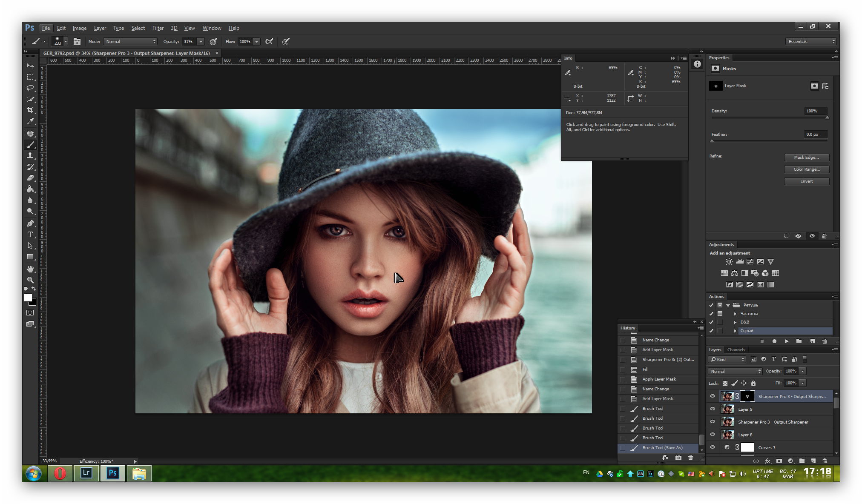Open the layer Kind filter dropdown
The width and height of the screenshot is (862, 504).
pos(727,359)
